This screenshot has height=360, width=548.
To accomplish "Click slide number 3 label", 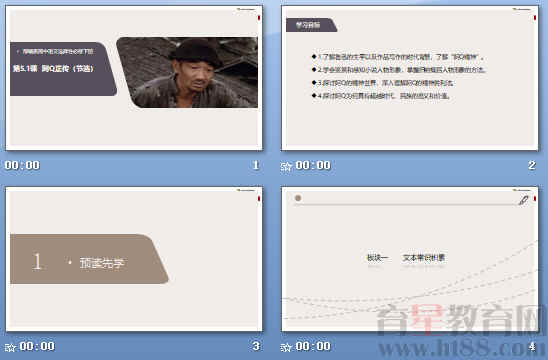I will [256, 346].
